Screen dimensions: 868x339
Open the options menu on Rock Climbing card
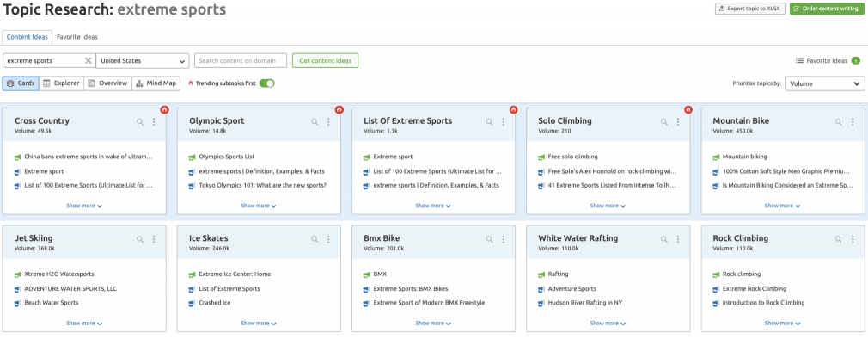[853, 239]
